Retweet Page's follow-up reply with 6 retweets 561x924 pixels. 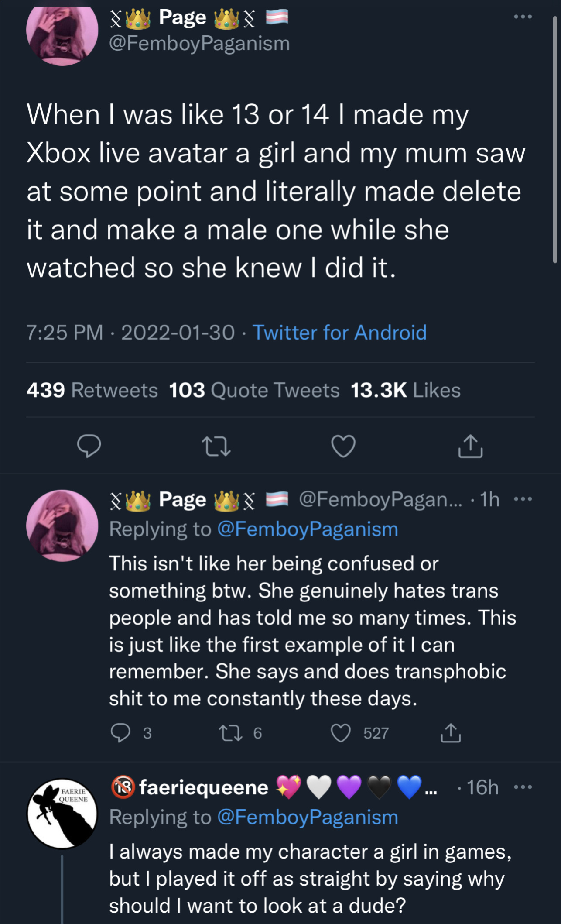(x=230, y=733)
